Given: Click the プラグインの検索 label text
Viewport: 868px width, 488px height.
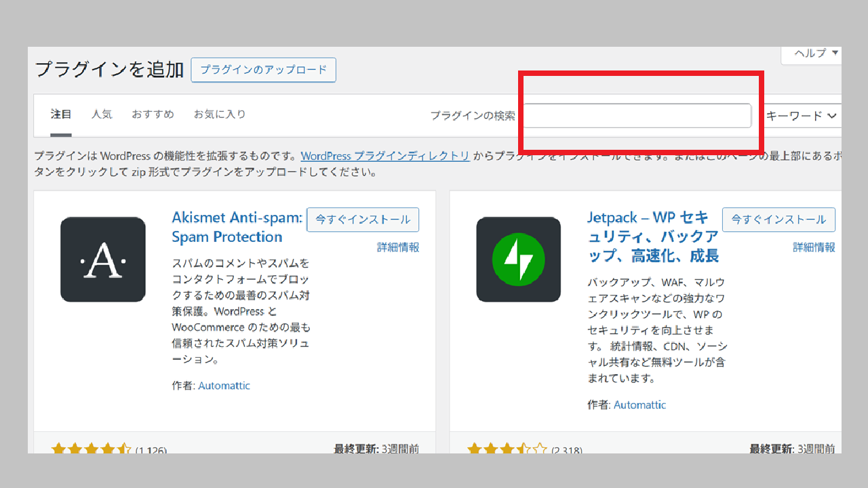Looking at the screenshot, I should (473, 116).
